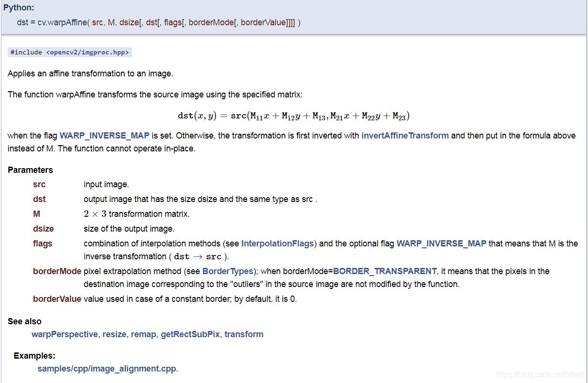
Task: Click WARP_INVERSE_MAP link after "when the flag"
Action: (x=104, y=136)
